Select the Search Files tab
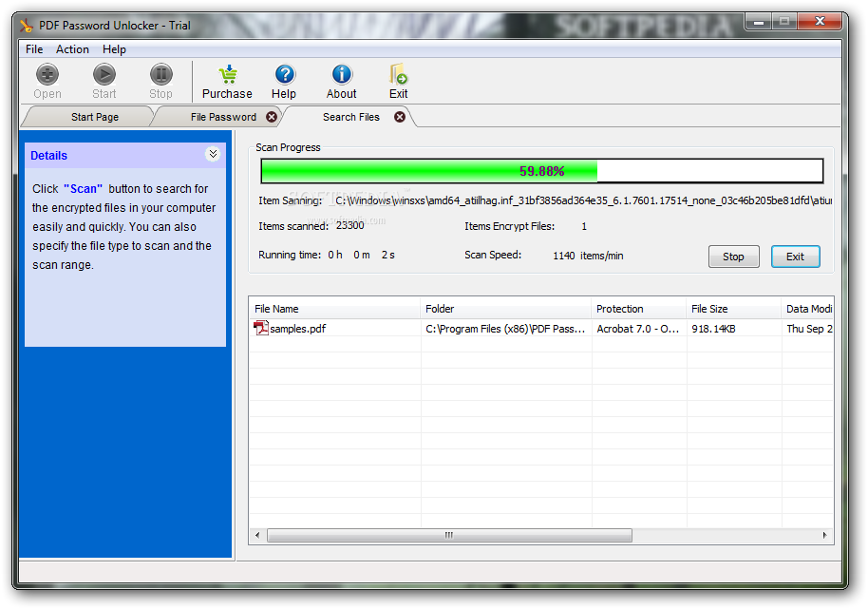868x609 pixels. tap(351, 117)
